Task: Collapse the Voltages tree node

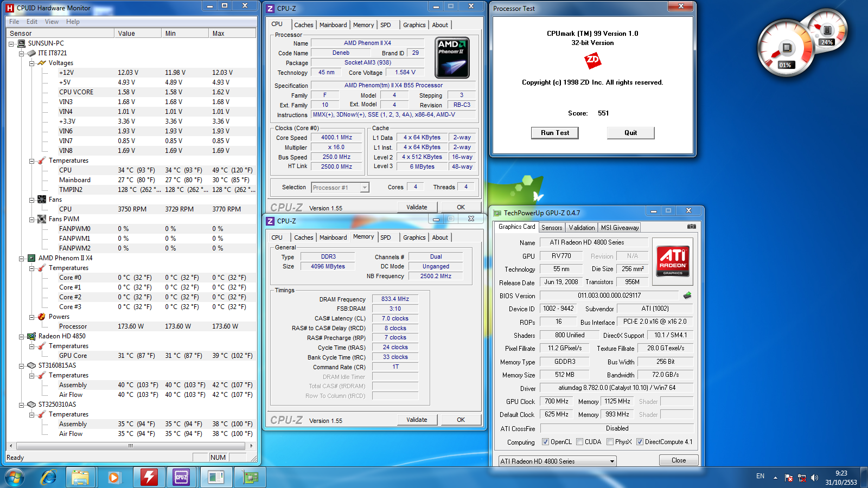Action: 32,63
